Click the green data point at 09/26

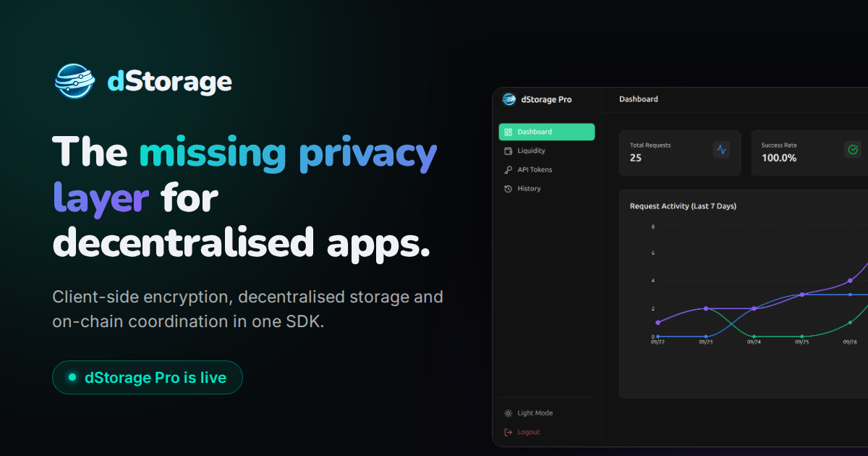click(x=850, y=323)
